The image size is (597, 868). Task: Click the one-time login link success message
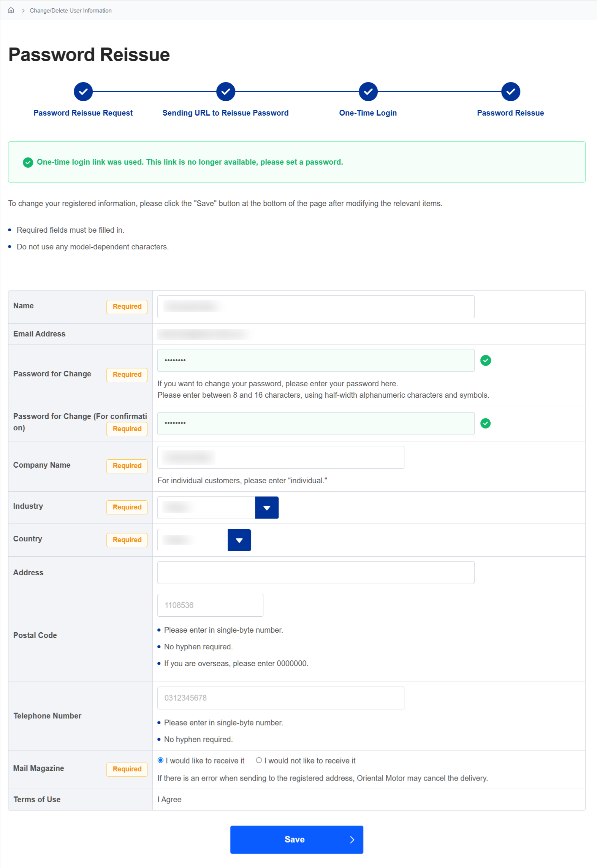(190, 162)
